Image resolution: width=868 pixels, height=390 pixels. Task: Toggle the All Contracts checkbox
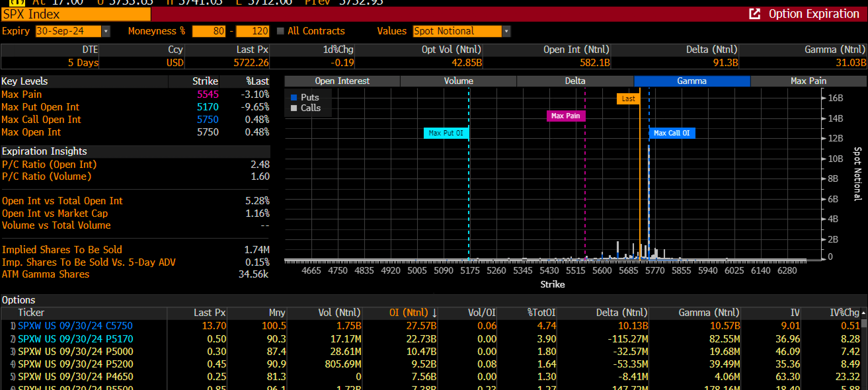point(280,31)
